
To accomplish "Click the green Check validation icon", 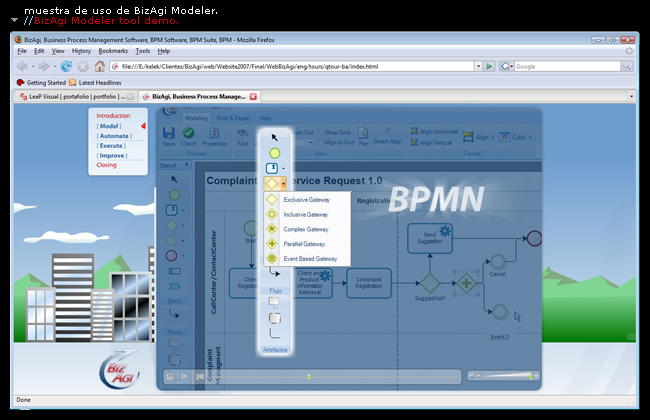I will 188,133.
